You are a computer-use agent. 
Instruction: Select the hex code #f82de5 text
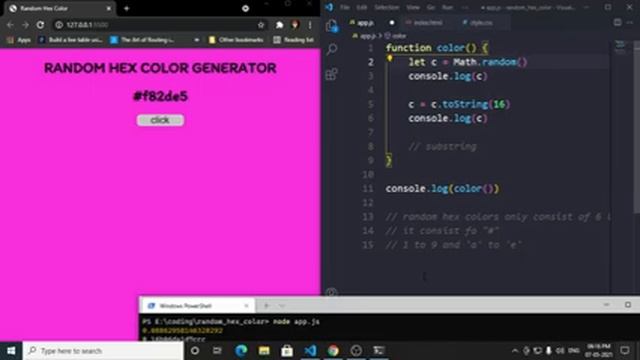tap(160, 96)
